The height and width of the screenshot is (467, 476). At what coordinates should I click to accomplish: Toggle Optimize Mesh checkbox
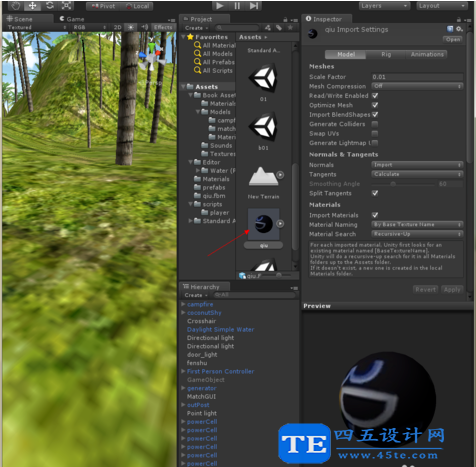click(375, 105)
